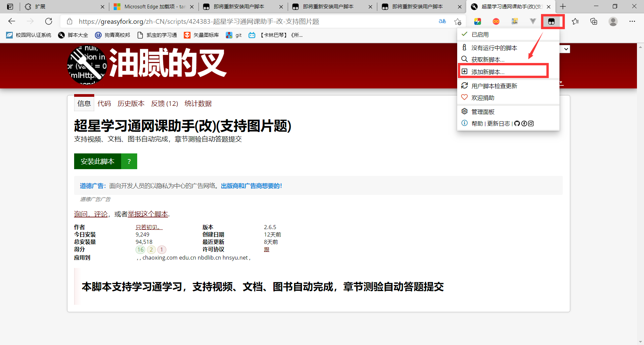Click the 询问, 评论 link
644x345 pixels.
click(x=91, y=214)
